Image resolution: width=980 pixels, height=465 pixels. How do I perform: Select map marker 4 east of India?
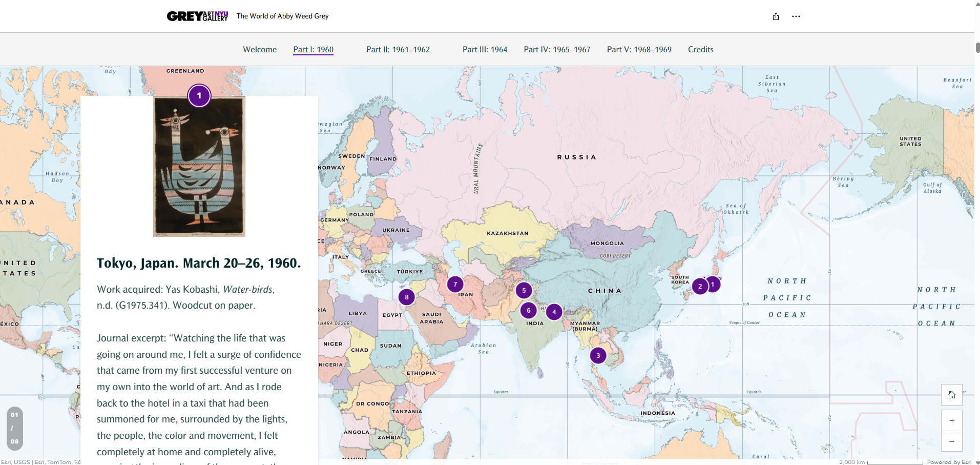pyautogui.click(x=554, y=312)
